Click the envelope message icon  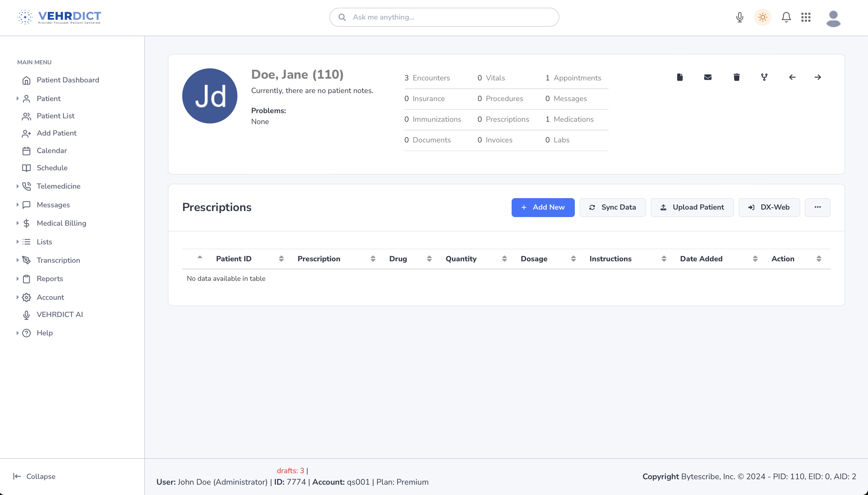708,77
